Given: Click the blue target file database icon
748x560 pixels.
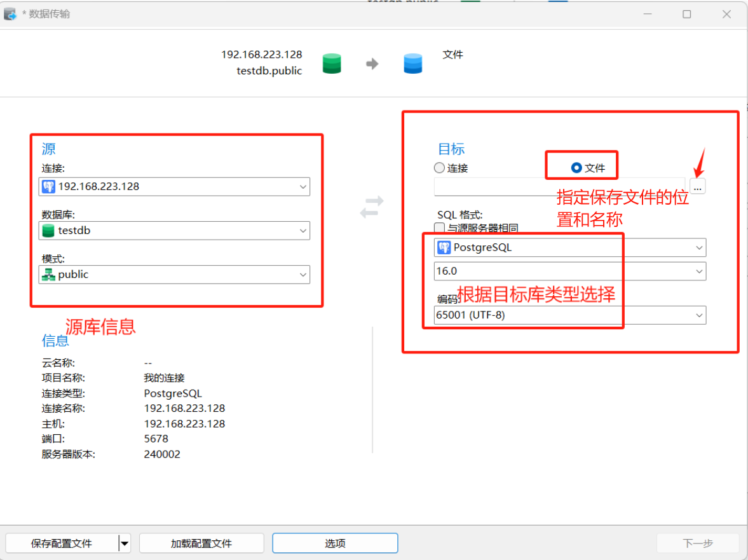Looking at the screenshot, I should point(413,64).
